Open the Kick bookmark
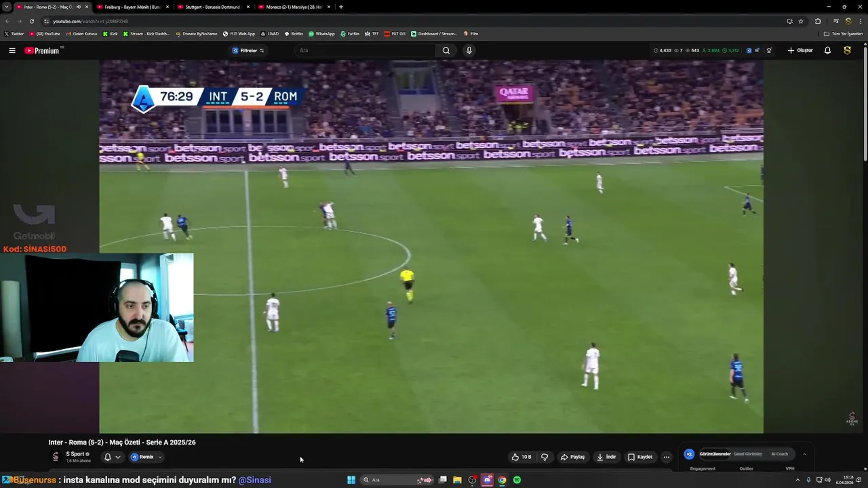This screenshot has height=488, width=868. pos(111,34)
